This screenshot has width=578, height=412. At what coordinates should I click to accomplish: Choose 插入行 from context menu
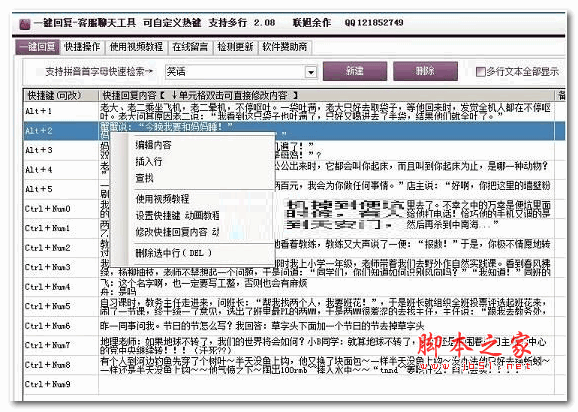click(149, 161)
